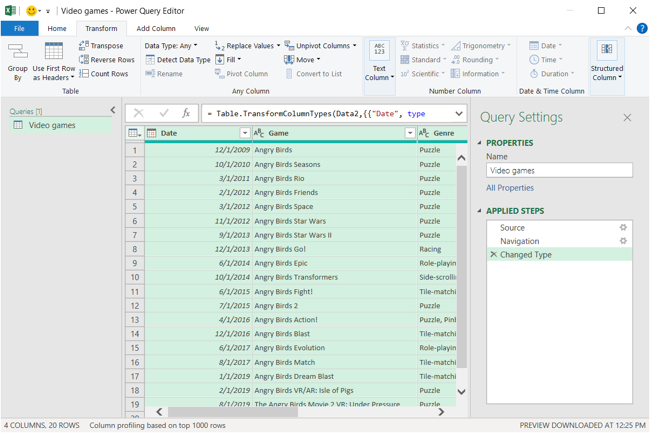Image resolution: width=650 pixels, height=433 pixels.
Task: Click the smiley feedback icon
Action: (x=32, y=11)
